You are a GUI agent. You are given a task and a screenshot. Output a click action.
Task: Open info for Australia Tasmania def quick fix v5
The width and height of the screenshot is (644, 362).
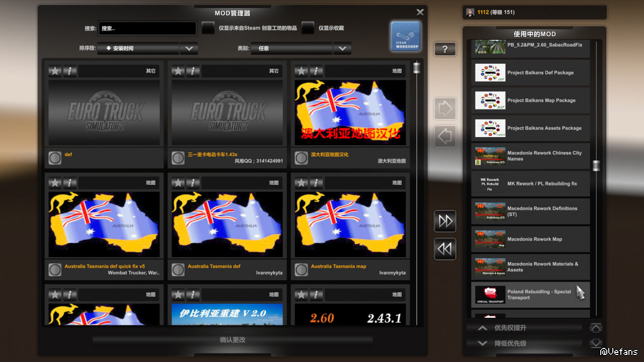[x=70, y=183]
